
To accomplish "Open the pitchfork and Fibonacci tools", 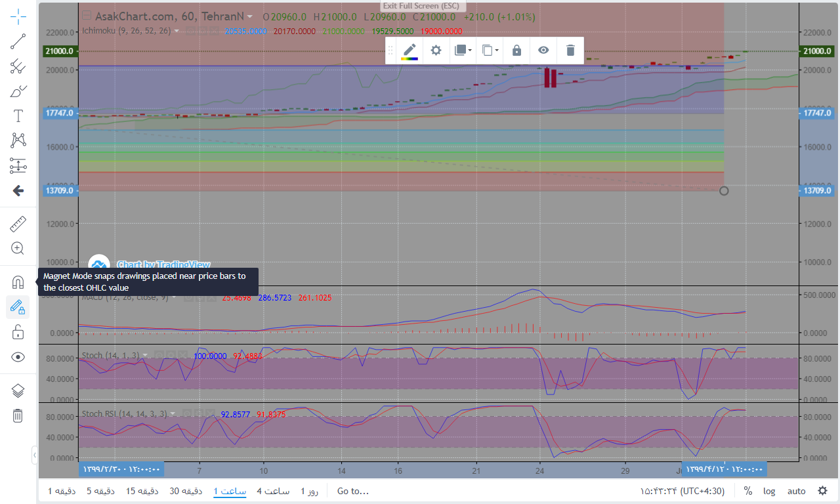I will pos(18,66).
